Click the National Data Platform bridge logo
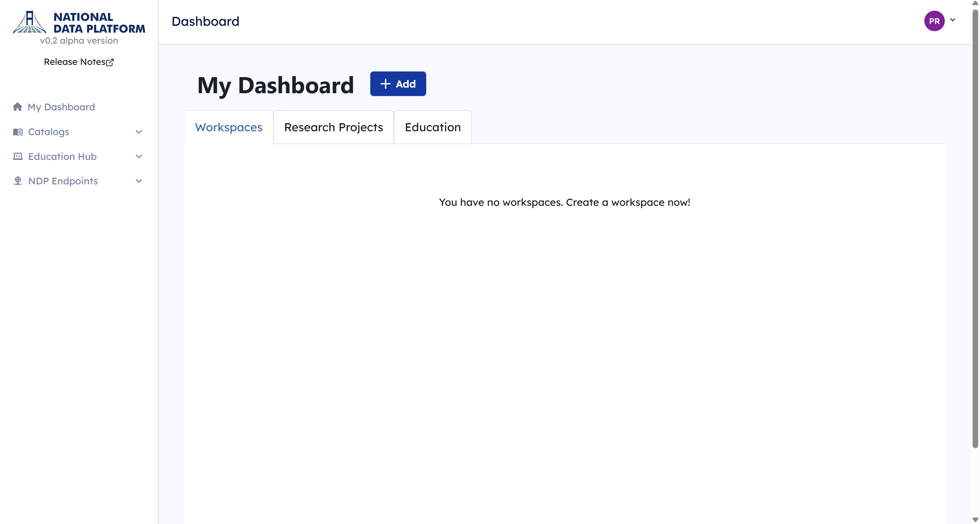 coord(30,22)
